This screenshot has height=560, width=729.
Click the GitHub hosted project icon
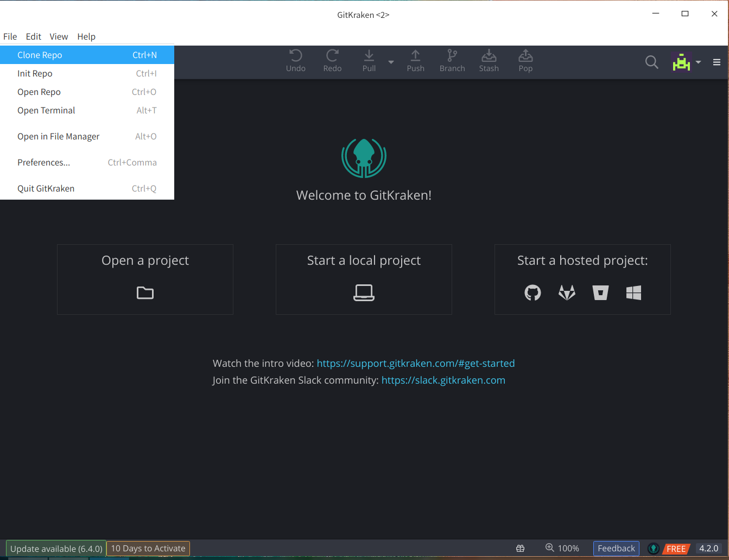tap(533, 293)
